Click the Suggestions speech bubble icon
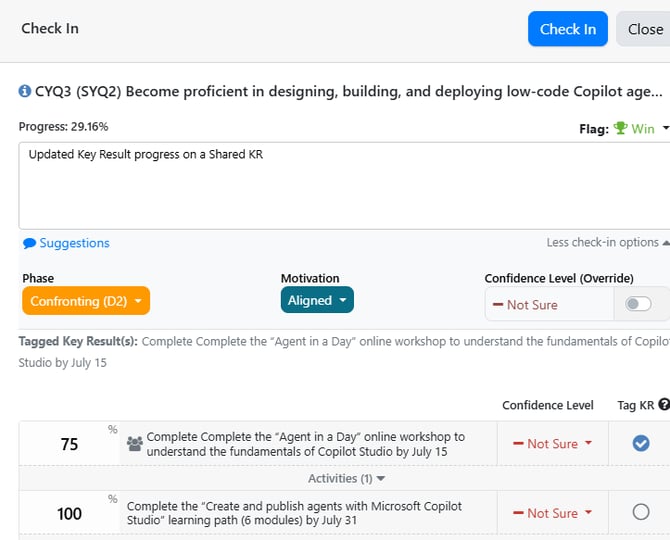 [29, 243]
